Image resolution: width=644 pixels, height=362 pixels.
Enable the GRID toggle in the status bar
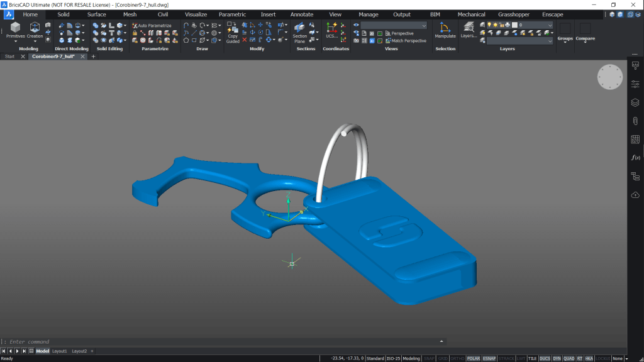(442, 357)
